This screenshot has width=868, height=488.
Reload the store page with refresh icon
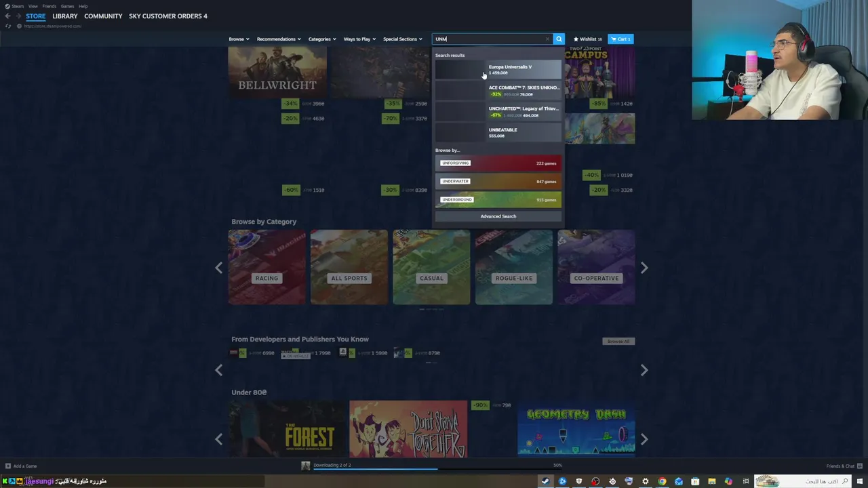[8, 26]
